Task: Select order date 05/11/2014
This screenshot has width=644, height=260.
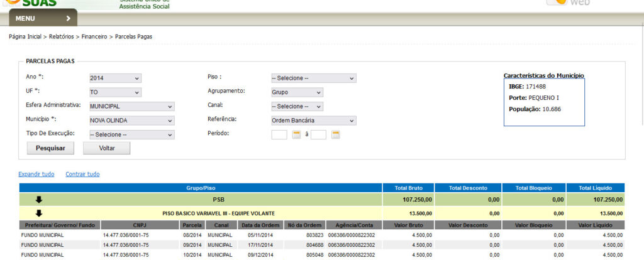Action: (260, 235)
